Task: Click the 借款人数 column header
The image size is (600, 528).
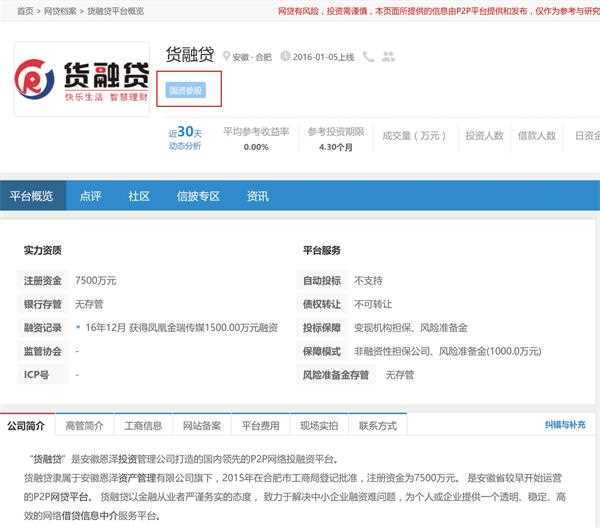Action: pos(537,135)
